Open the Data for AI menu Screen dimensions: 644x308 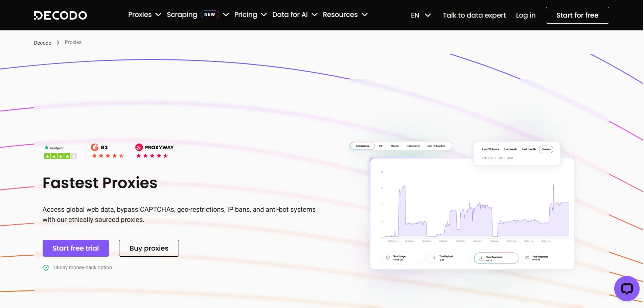click(x=295, y=15)
